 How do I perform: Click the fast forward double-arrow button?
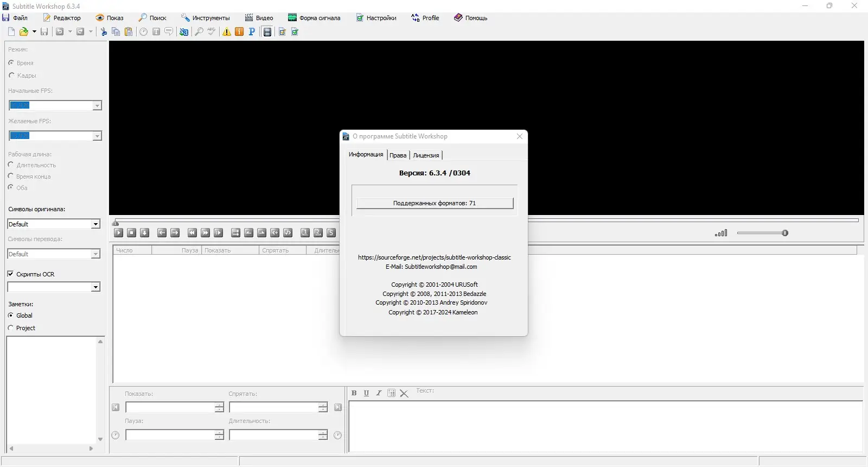pyautogui.click(x=205, y=233)
